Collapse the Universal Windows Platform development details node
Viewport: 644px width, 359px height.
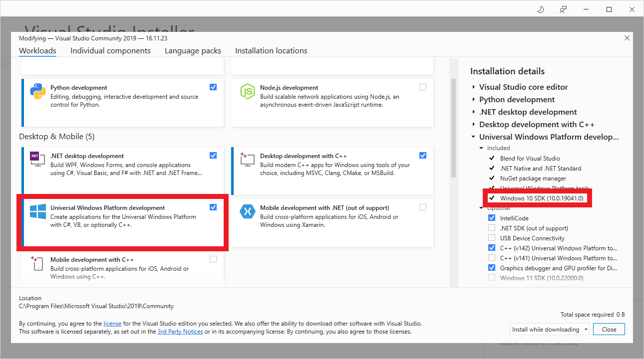pyautogui.click(x=473, y=137)
